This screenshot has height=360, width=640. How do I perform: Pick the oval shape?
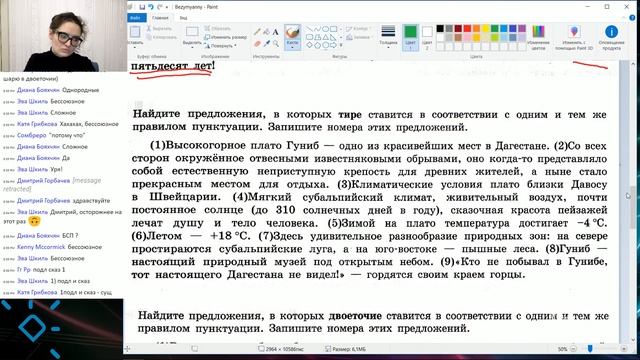coord(326,29)
